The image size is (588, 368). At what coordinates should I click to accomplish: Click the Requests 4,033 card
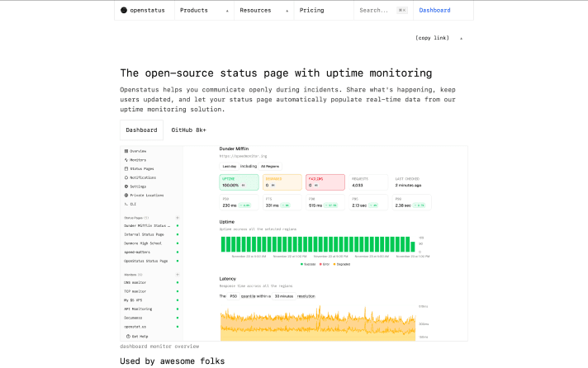pyautogui.click(x=368, y=182)
